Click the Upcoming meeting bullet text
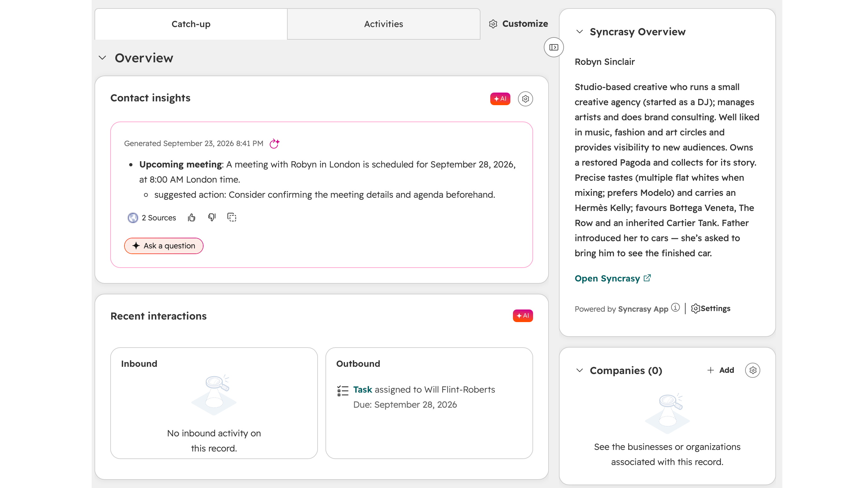 [328, 172]
